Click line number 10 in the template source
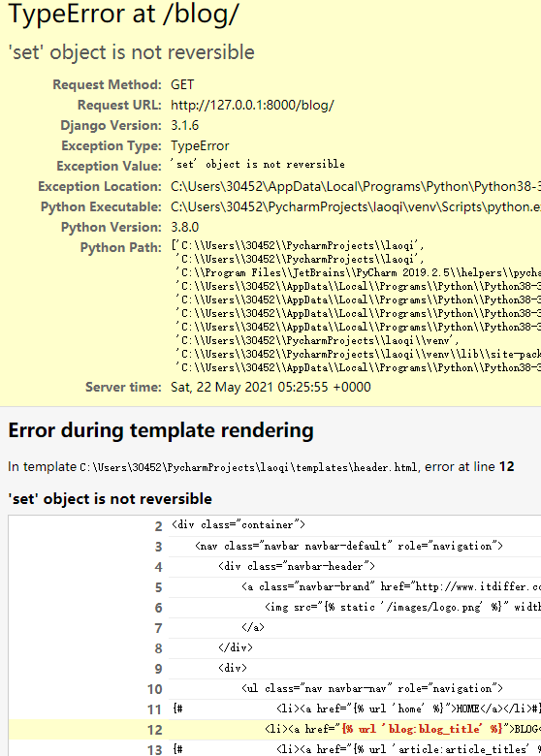Viewport: 541px width, 756px height. coord(155,689)
